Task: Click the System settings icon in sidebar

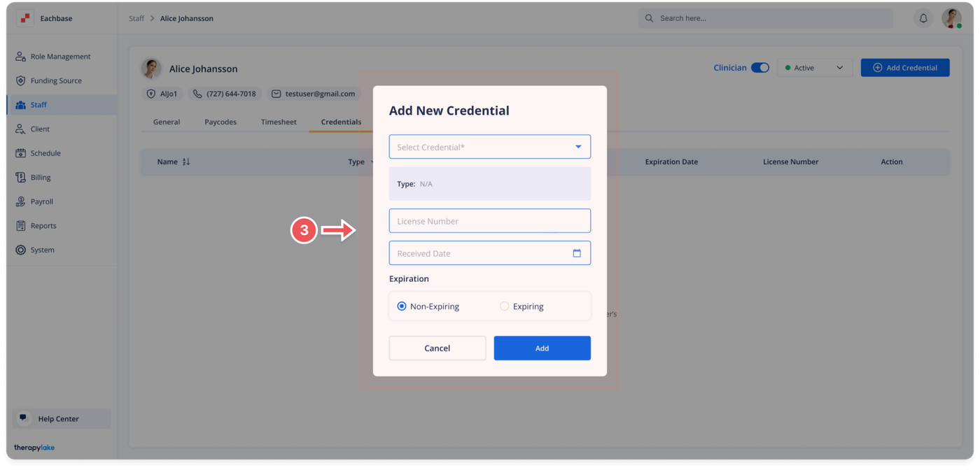Action: pyautogui.click(x=20, y=250)
